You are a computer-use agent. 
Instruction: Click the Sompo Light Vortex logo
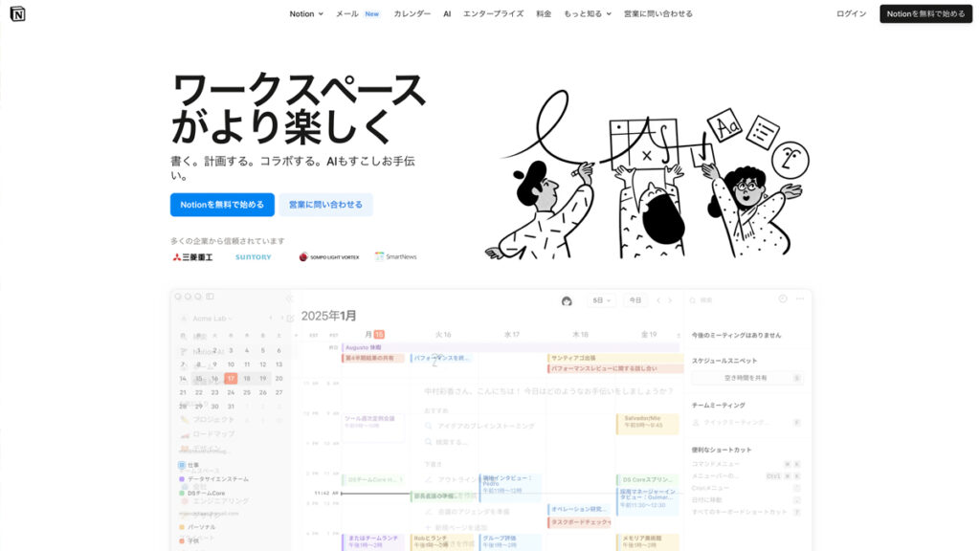[x=329, y=256]
